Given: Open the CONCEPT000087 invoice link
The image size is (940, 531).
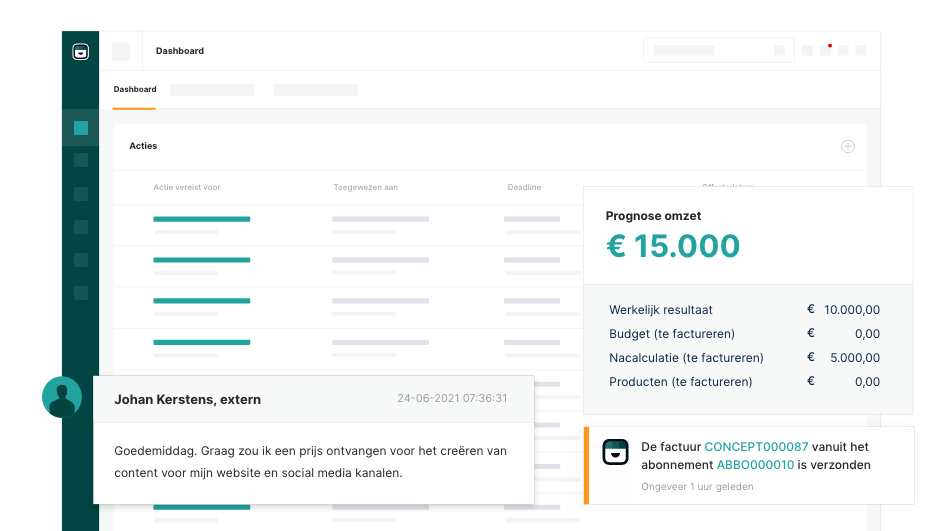Looking at the screenshot, I should click(756, 447).
